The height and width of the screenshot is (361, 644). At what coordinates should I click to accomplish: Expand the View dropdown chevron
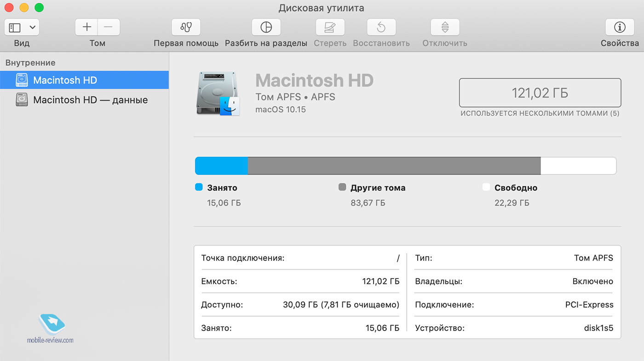point(33,28)
